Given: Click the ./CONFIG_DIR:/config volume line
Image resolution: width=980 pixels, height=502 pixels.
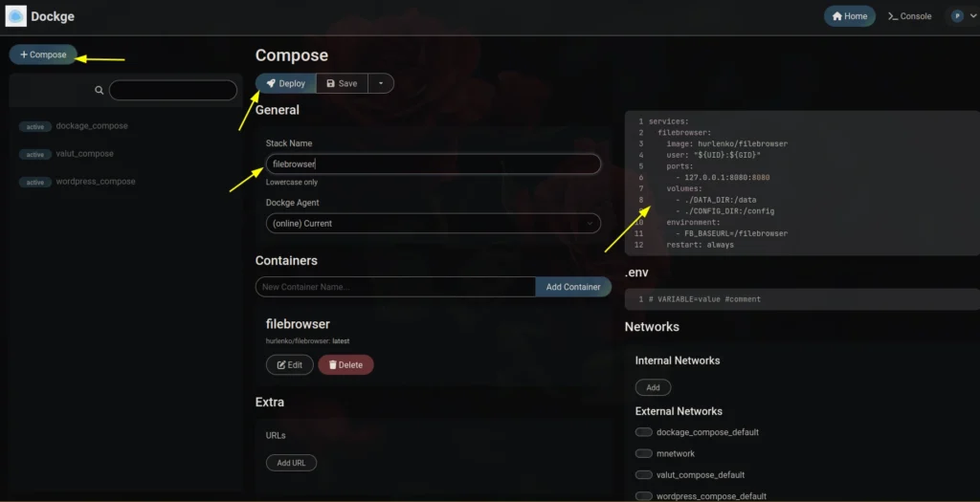Looking at the screenshot, I should tap(725, 211).
